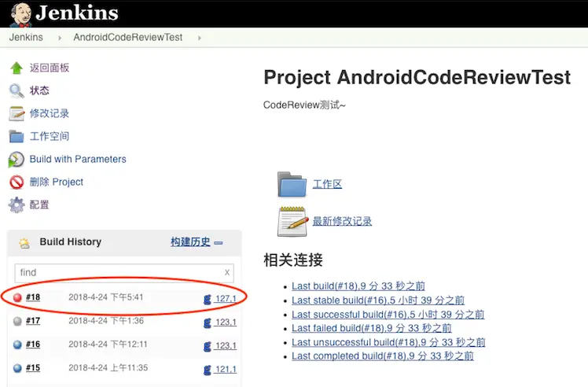Open the Last stable build(#16) link
The width and height of the screenshot is (588, 387).
[x=378, y=300]
